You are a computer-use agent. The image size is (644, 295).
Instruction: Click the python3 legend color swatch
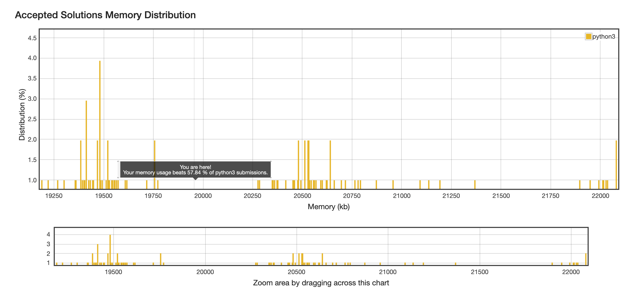[588, 36]
